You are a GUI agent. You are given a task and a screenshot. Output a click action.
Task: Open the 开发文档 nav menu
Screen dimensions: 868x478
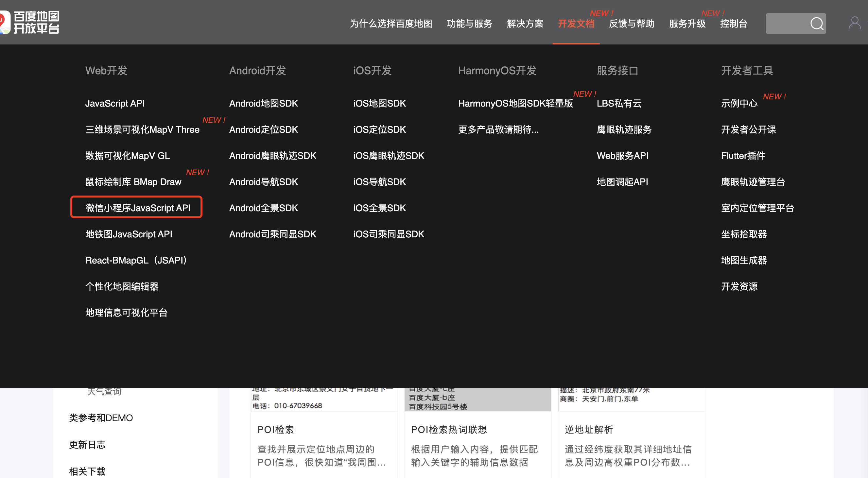576,24
